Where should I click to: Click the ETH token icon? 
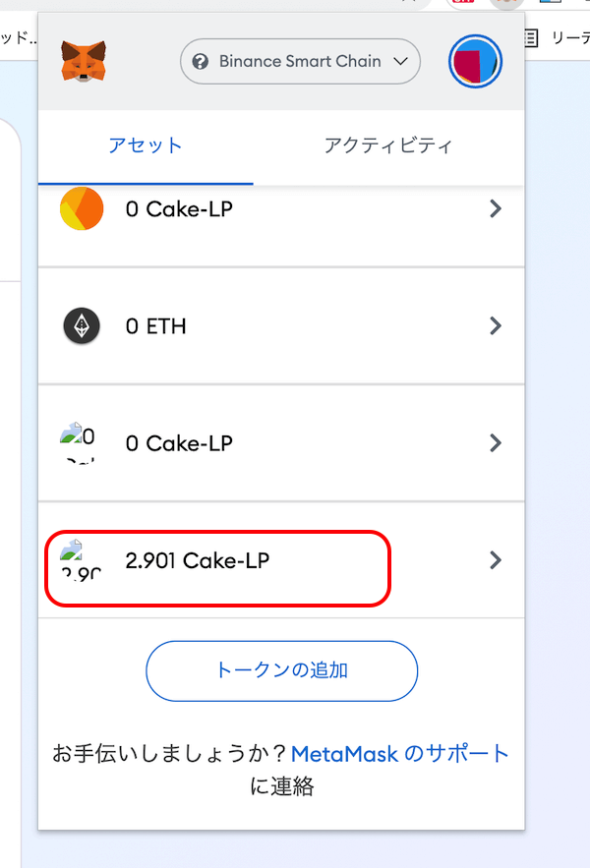pyautogui.click(x=82, y=325)
